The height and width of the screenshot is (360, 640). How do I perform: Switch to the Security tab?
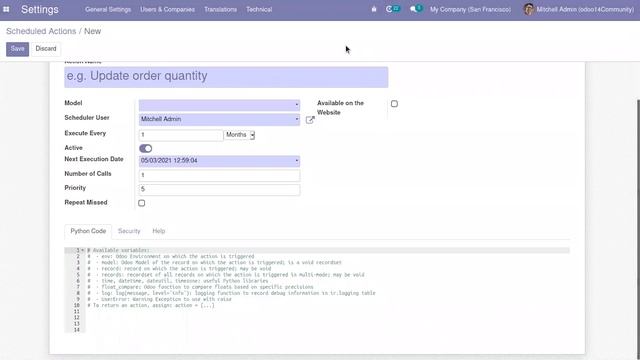point(129,231)
